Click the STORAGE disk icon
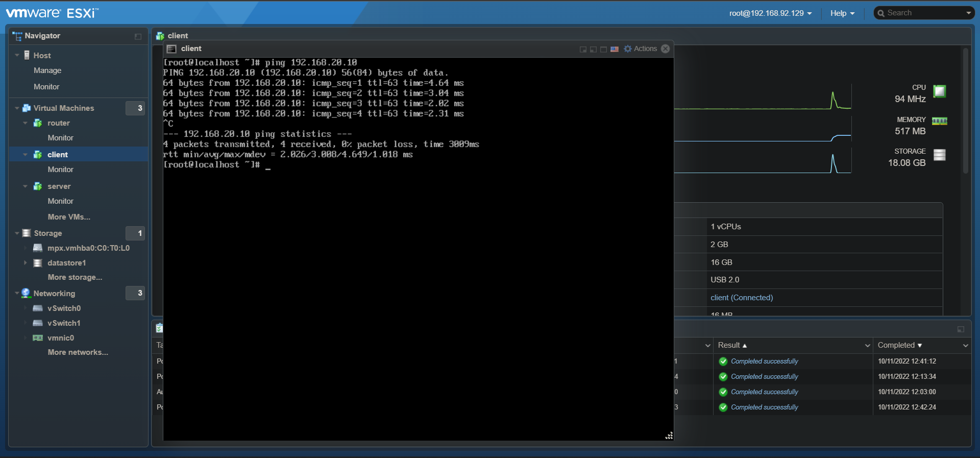980x458 pixels. click(x=940, y=155)
